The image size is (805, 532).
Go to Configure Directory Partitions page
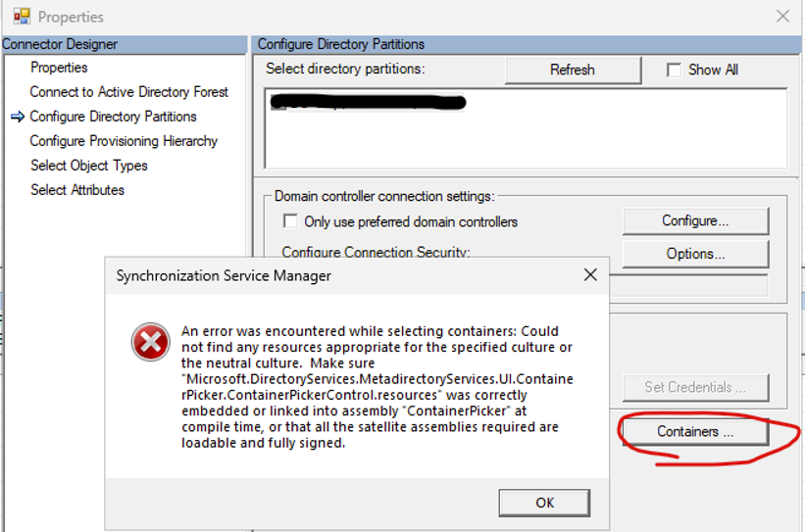tap(113, 117)
